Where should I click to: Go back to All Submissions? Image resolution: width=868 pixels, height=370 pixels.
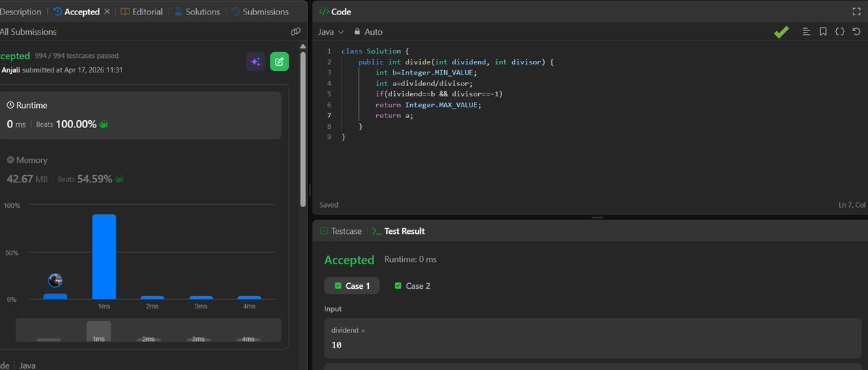tap(28, 32)
